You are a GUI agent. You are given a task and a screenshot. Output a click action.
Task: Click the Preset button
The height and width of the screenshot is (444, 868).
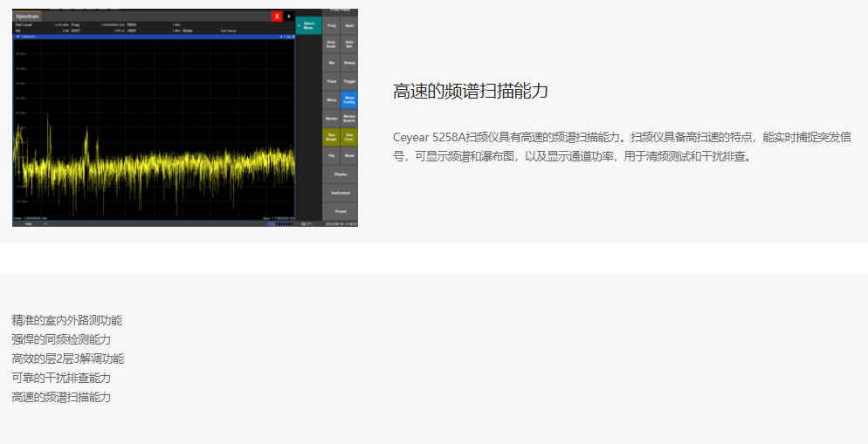pos(341,211)
